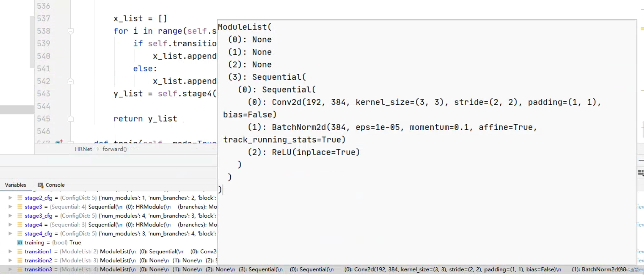Click line number 545 in the gutter
The image size is (644, 275).
pyautogui.click(x=44, y=119)
